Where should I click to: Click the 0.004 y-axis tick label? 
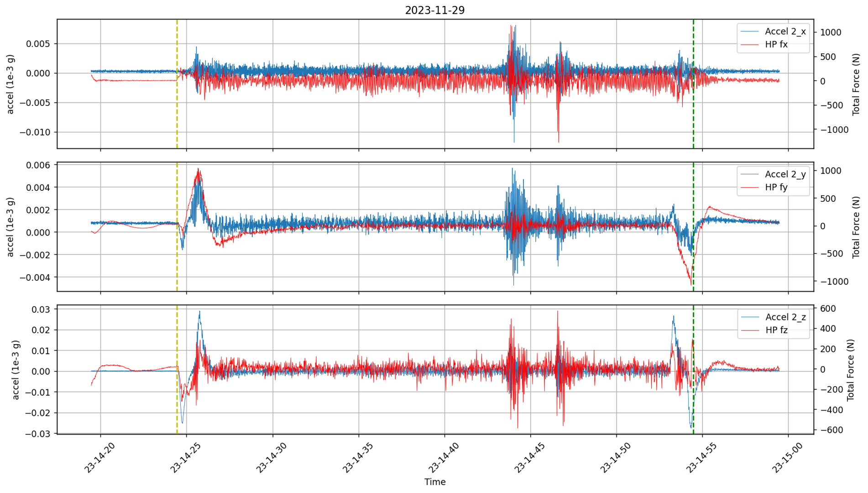click(x=38, y=187)
